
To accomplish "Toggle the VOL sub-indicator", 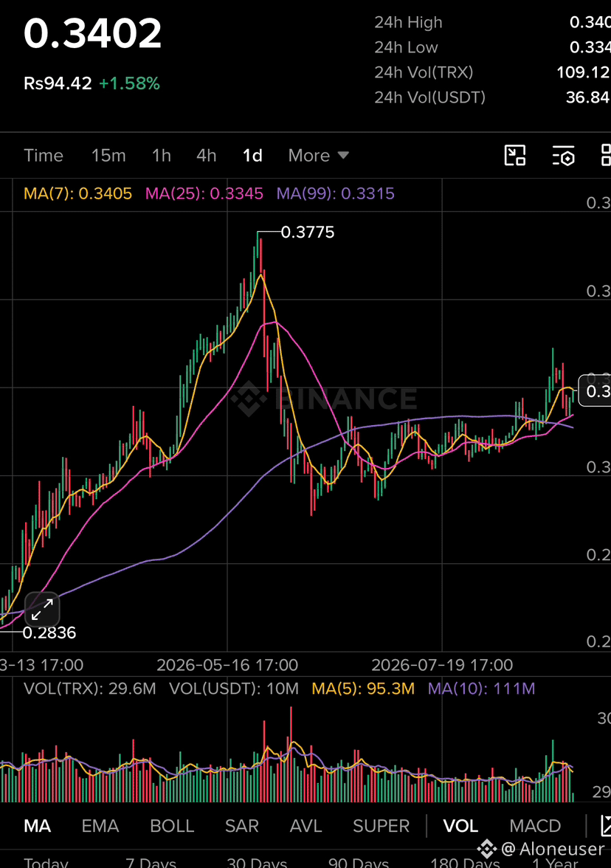I will [x=460, y=826].
